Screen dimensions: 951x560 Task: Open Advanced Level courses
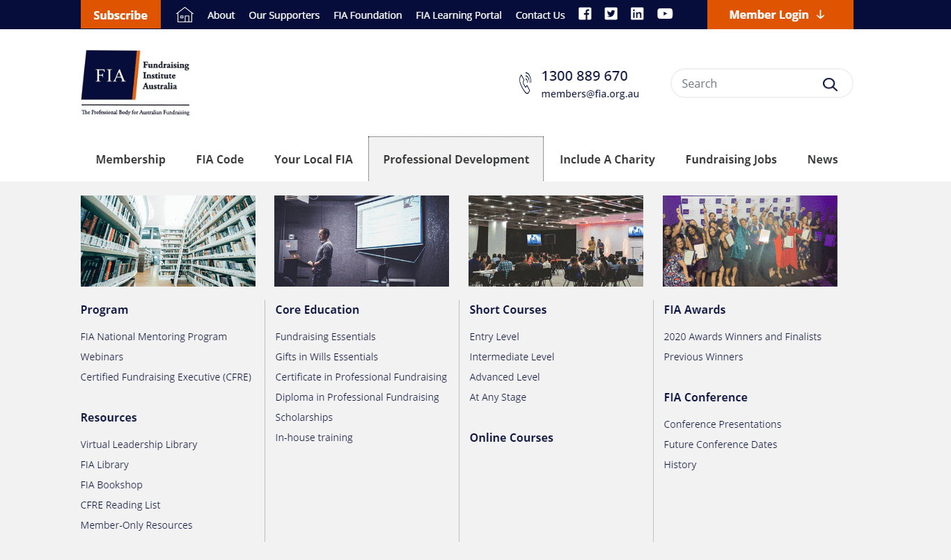click(x=505, y=377)
